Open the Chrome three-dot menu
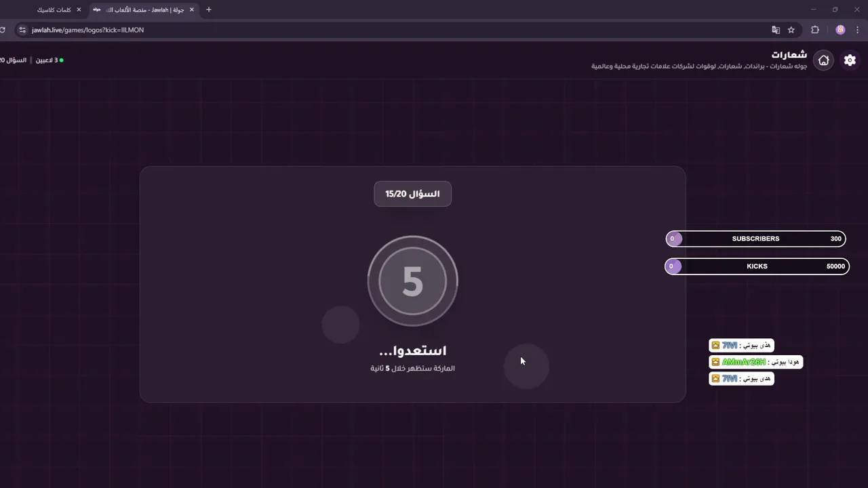Screen dimensions: 868x488 (858, 30)
